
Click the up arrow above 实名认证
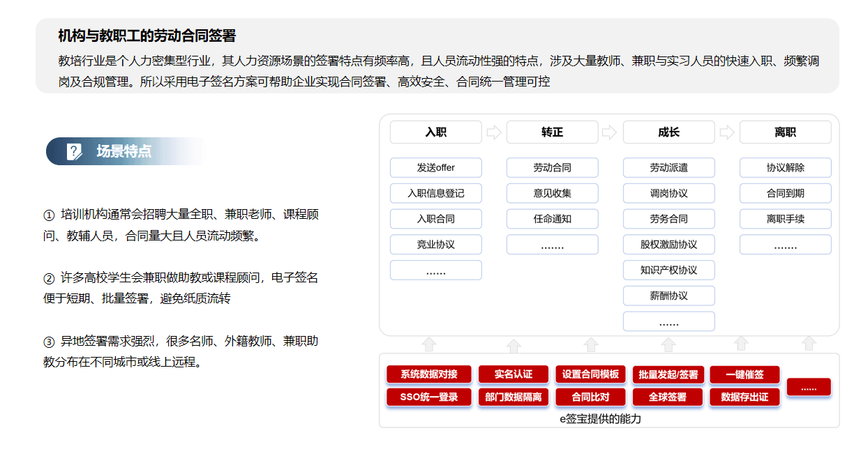(514, 346)
